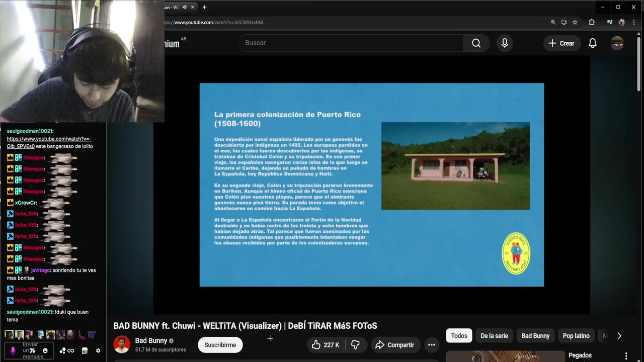Select the Todos filter chip
The height and width of the screenshot is (362, 644).
click(x=459, y=336)
